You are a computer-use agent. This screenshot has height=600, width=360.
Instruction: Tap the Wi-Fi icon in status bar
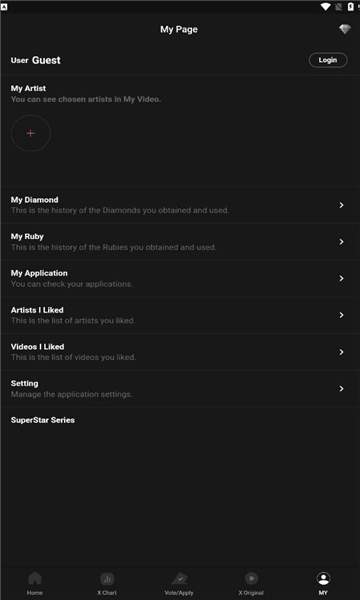pos(326,6)
